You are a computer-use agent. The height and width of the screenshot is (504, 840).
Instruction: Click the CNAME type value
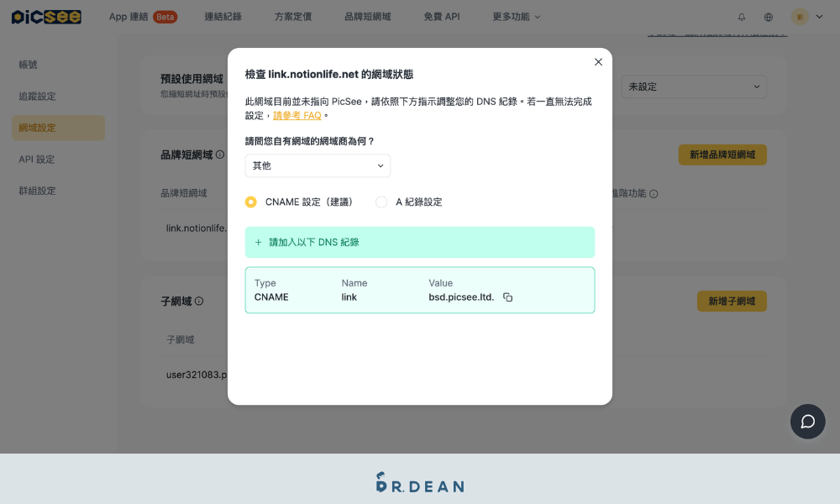click(x=271, y=297)
